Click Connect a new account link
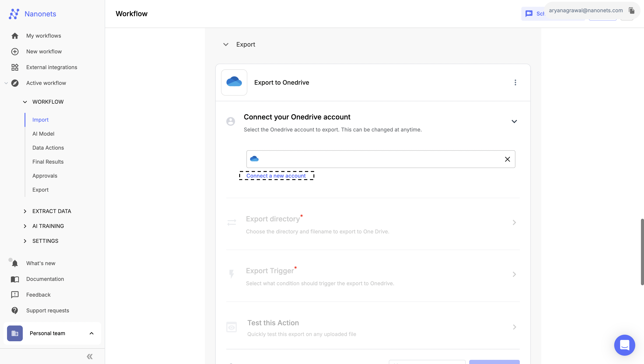 pyautogui.click(x=276, y=176)
